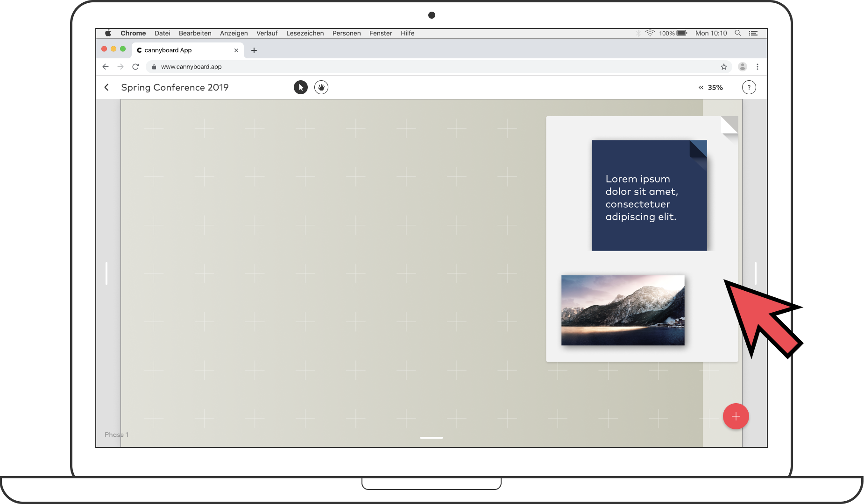This screenshot has width=864, height=504.
Task: Open the Anzeigen menu
Action: (x=234, y=33)
